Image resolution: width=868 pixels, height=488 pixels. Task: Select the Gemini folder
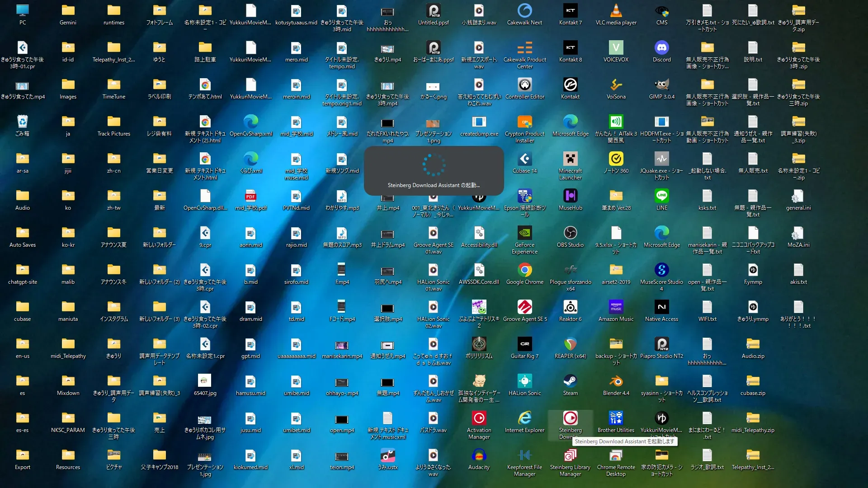68,11
